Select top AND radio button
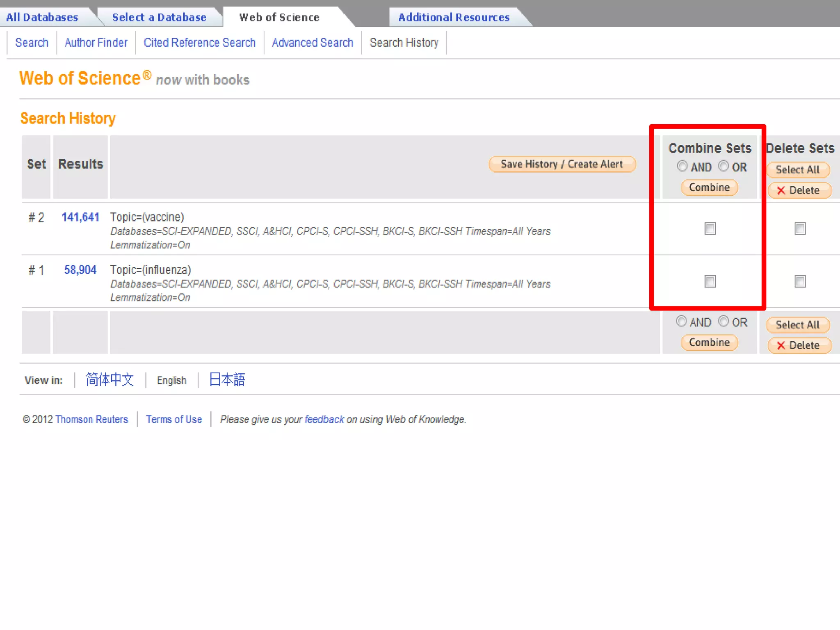Image resolution: width=840 pixels, height=630 pixels. click(682, 166)
